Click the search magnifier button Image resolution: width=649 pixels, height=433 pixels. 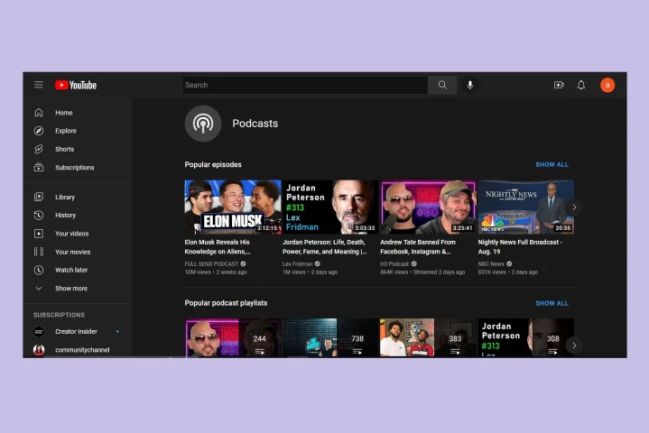click(x=442, y=85)
